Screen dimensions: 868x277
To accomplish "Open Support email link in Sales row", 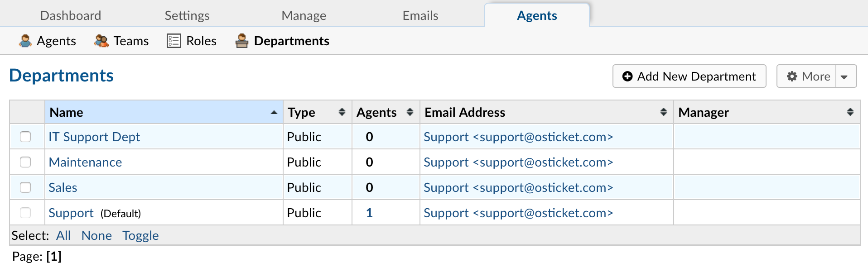I will (518, 187).
